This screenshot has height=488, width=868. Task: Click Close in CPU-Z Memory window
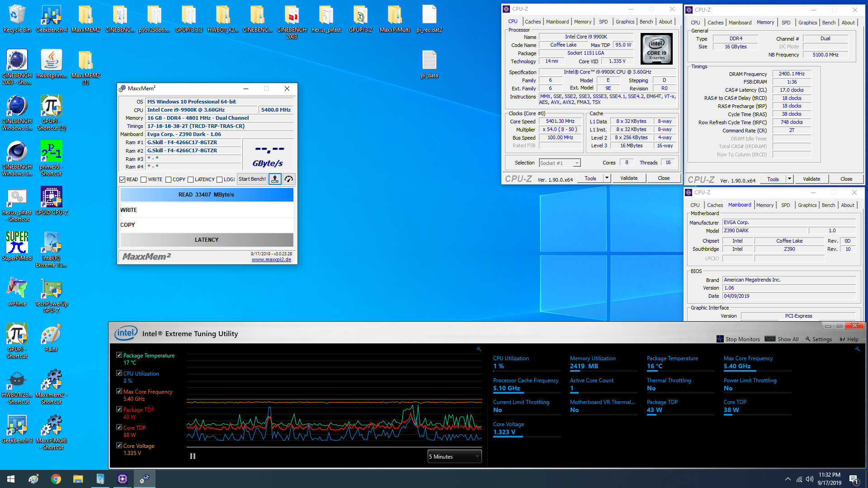(x=846, y=179)
